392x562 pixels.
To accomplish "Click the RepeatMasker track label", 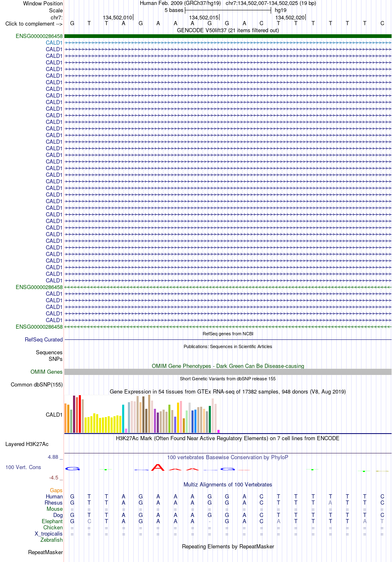I will (x=45, y=552).
